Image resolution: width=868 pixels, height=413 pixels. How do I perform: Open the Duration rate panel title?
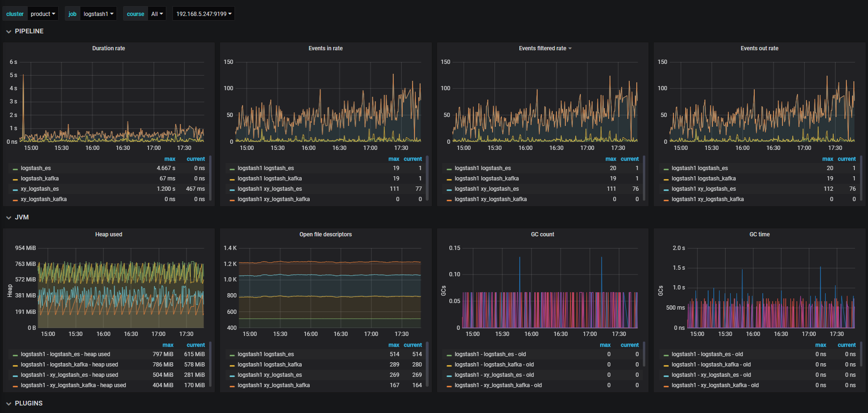(109, 48)
